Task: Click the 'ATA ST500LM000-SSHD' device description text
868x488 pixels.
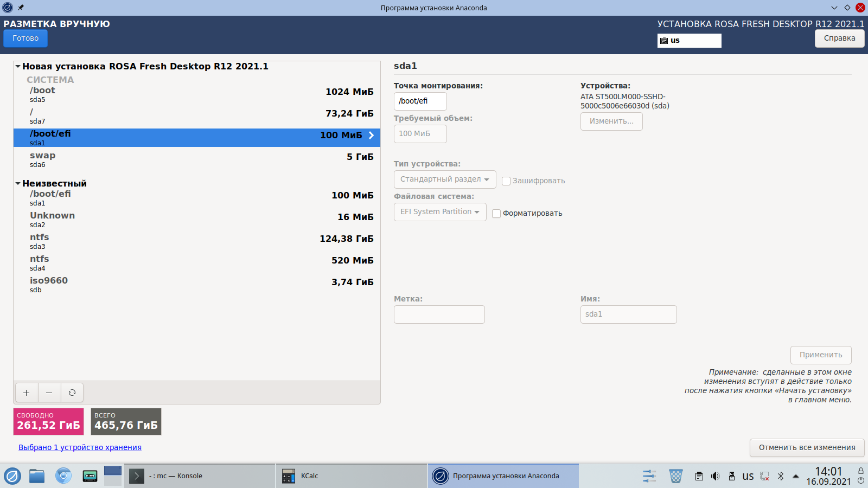Action: click(625, 101)
